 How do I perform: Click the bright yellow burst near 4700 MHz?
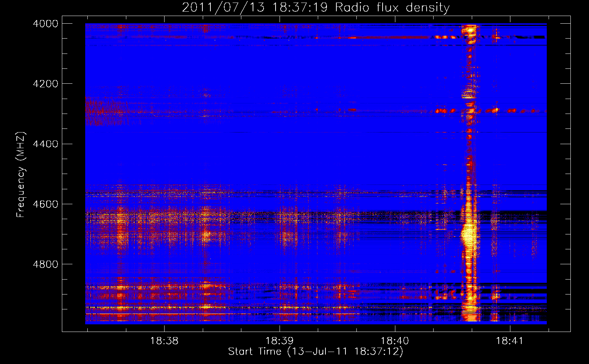469,235
